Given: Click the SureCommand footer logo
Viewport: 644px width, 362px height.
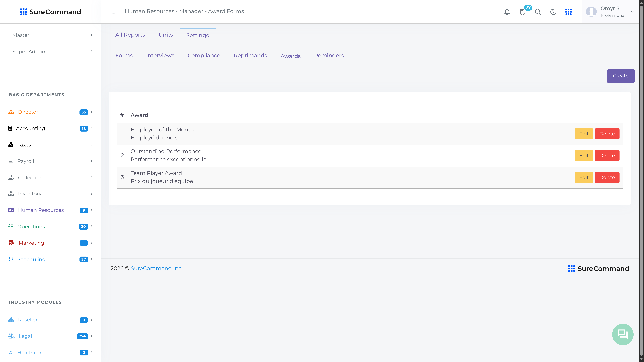Looking at the screenshot, I should coord(598,269).
